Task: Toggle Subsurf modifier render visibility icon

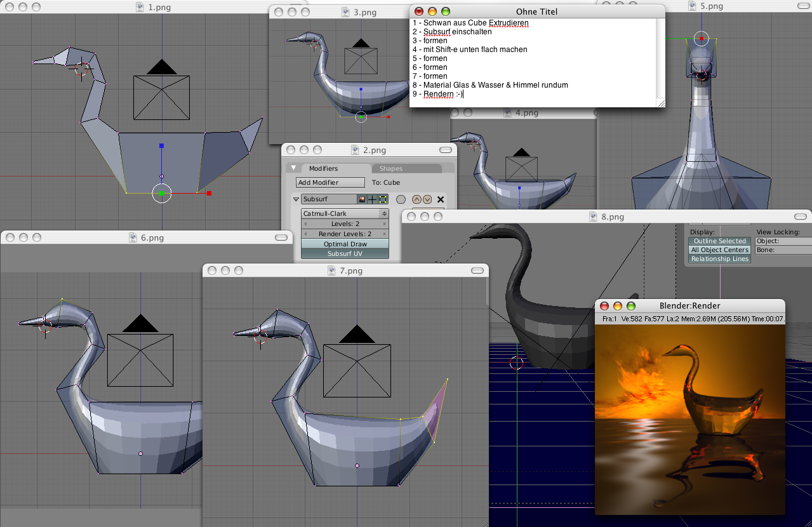Action: (363, 199)
